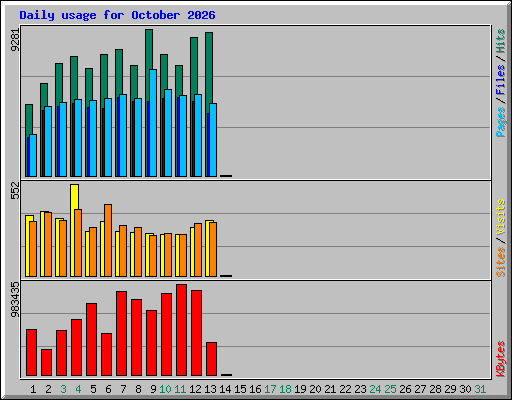Click the red KBytes legend label
Screen dimensions: 512x400
point(500,359)
